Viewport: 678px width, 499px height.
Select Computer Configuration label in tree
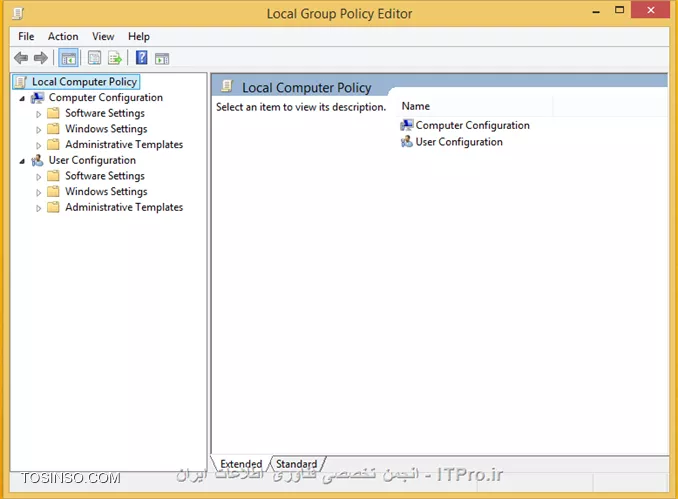[x=106, y=98]
